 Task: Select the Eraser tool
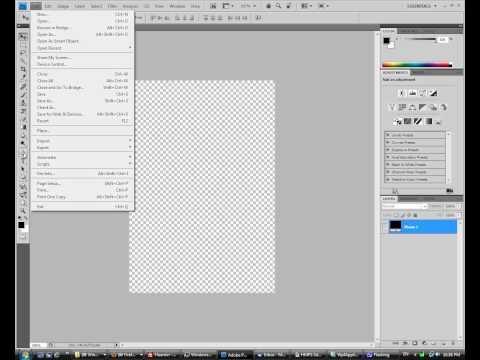(x=23, y=119)
